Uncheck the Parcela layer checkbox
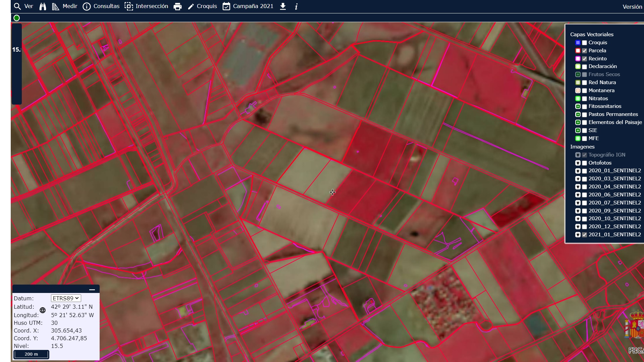The width and height of the screenshot is (644, 362). tap(585, 51)
